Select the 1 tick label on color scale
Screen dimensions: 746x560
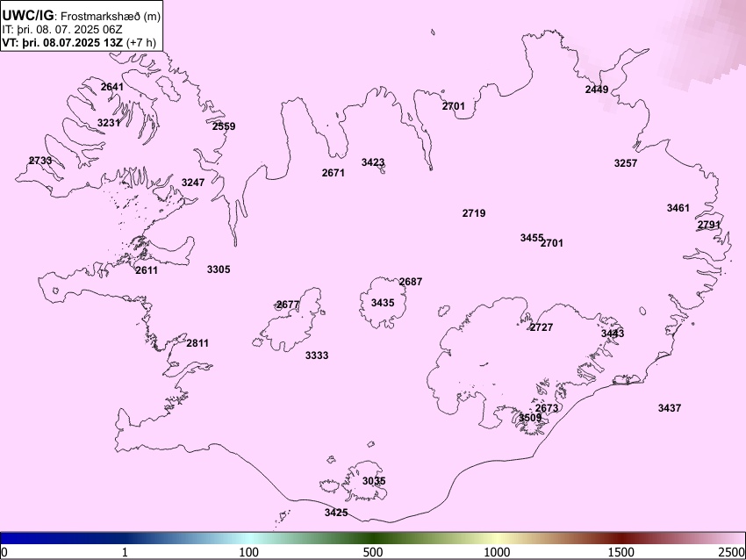125,552
